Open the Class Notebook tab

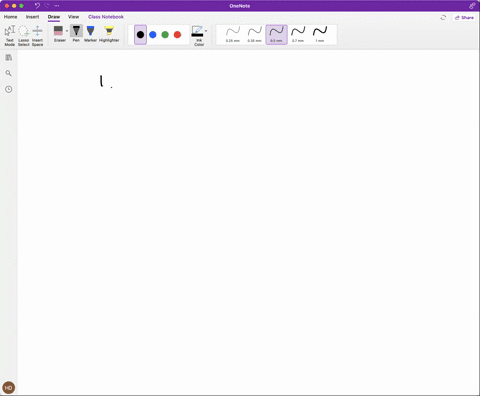(x=106, y=17)
